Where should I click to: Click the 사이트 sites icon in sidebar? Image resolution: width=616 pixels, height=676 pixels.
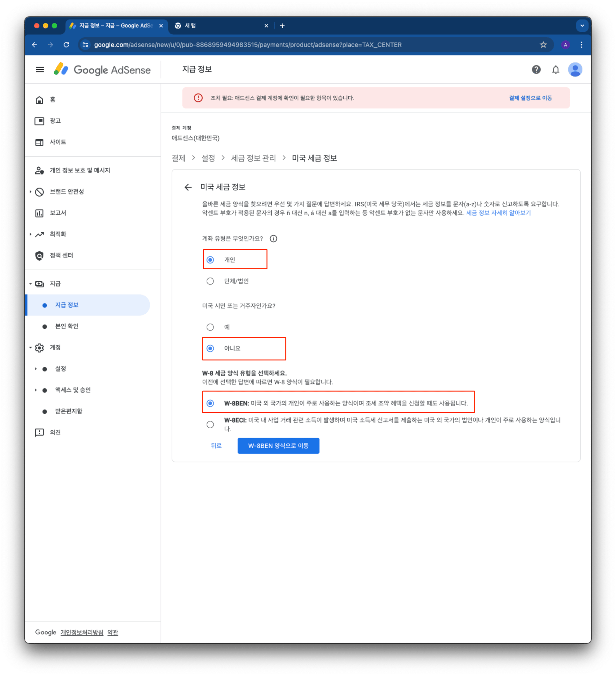pyautogui.click(x=39, y=142)
